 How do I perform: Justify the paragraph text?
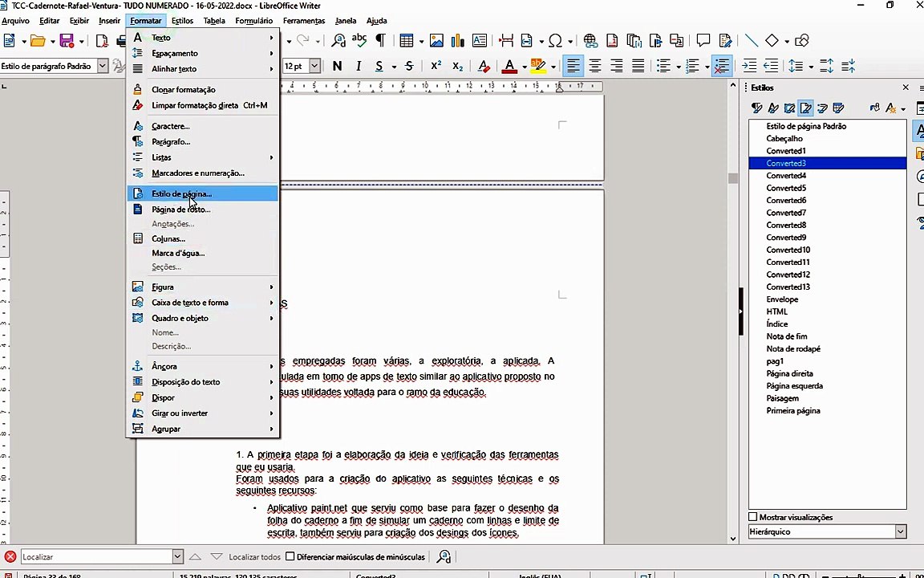[x=638, y=66]
